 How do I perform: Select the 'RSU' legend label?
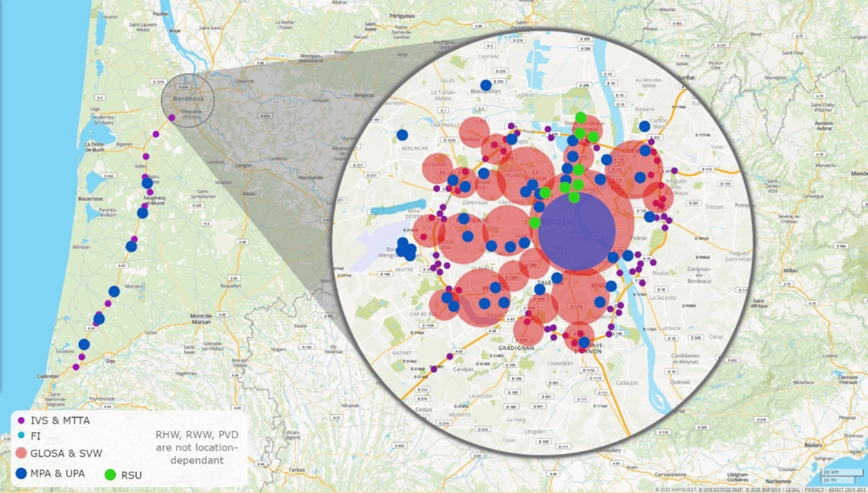[x=131, y=474]
